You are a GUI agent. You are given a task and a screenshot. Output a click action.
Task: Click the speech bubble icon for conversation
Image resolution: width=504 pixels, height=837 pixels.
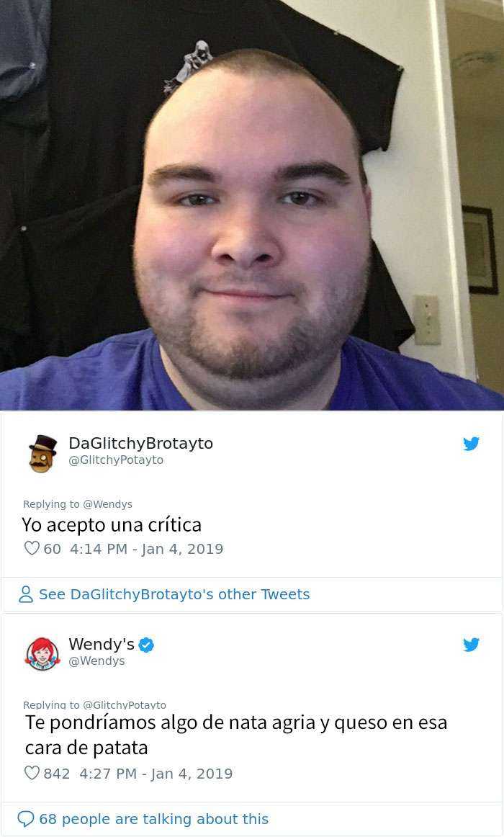[x=26, y=819]
